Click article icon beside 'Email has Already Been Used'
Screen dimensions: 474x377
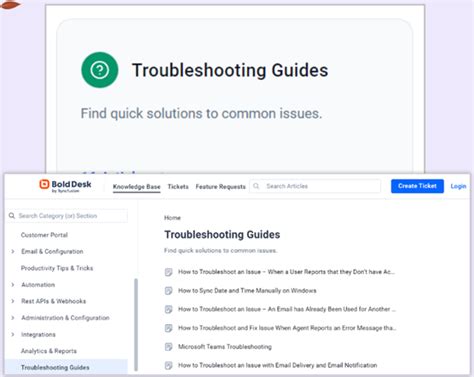pyautogui.click(x=169, y=309)
